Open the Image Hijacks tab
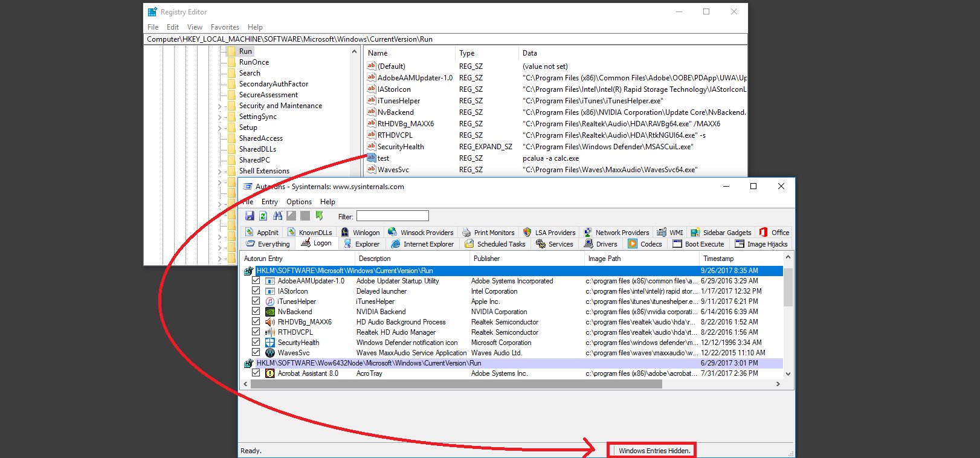Viewport: 980px width, 458px height. 761,244
